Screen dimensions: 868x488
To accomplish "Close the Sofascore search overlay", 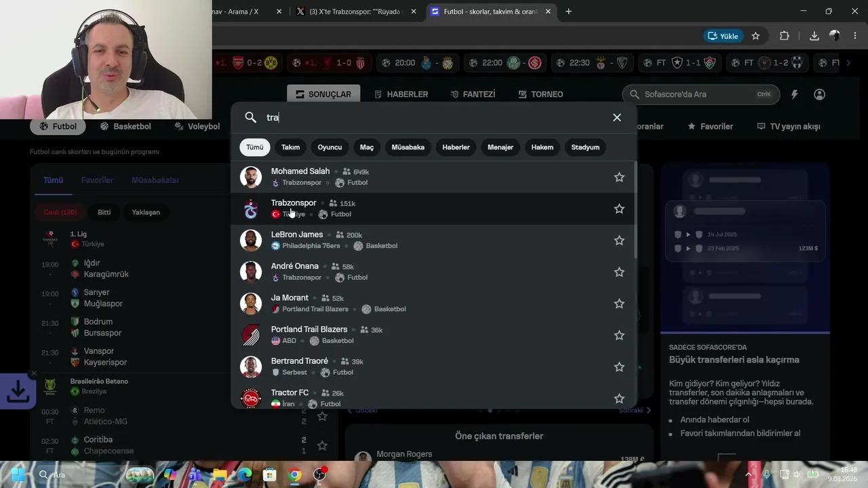I will [x=617, y=117].
